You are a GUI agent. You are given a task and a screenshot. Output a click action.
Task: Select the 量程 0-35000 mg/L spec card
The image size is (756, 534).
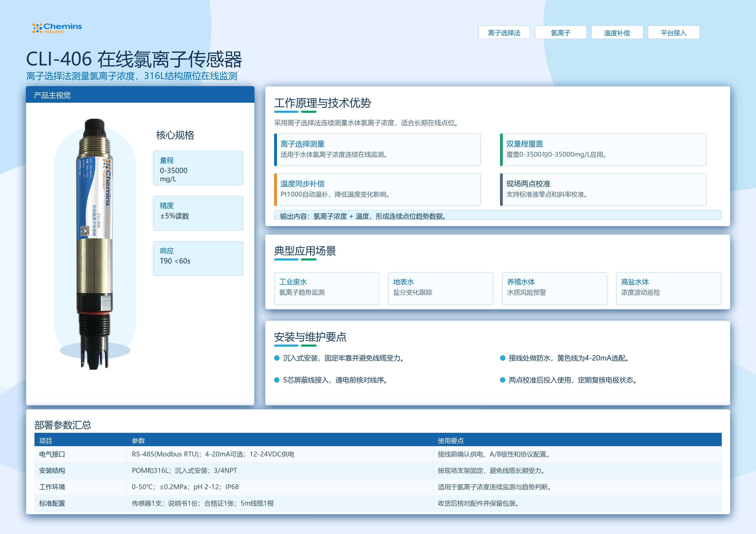pyautogui.click(x=198, y=168)
